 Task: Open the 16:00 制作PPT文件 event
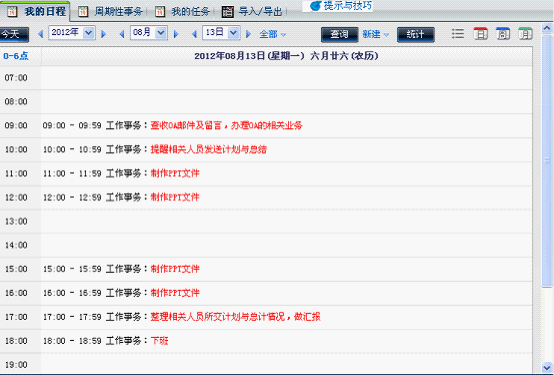[175, 293]
